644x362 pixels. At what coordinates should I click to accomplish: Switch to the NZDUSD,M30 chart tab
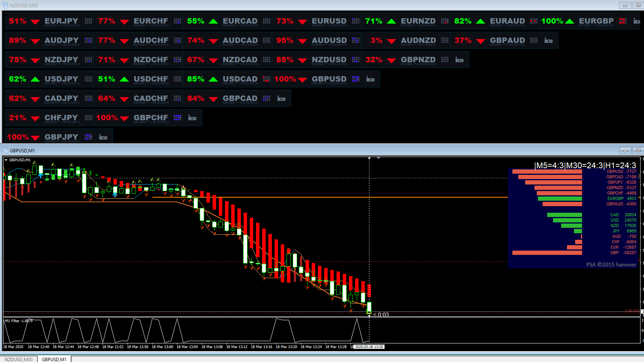click(19, 359)
